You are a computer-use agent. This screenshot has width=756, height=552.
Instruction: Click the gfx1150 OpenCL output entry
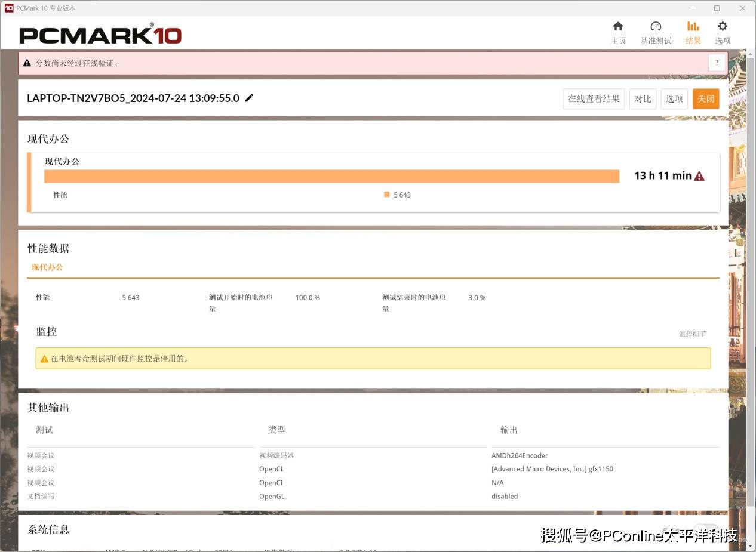tap(552, 469)
